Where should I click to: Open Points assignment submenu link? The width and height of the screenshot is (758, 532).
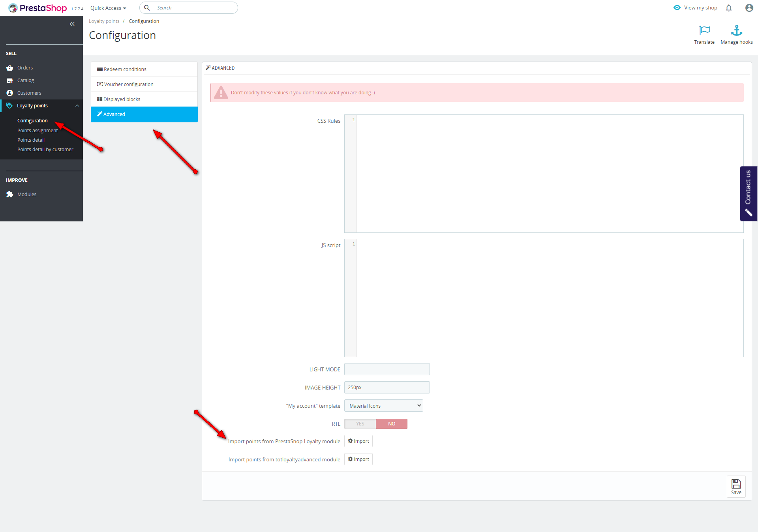click(x=38, y=131)
